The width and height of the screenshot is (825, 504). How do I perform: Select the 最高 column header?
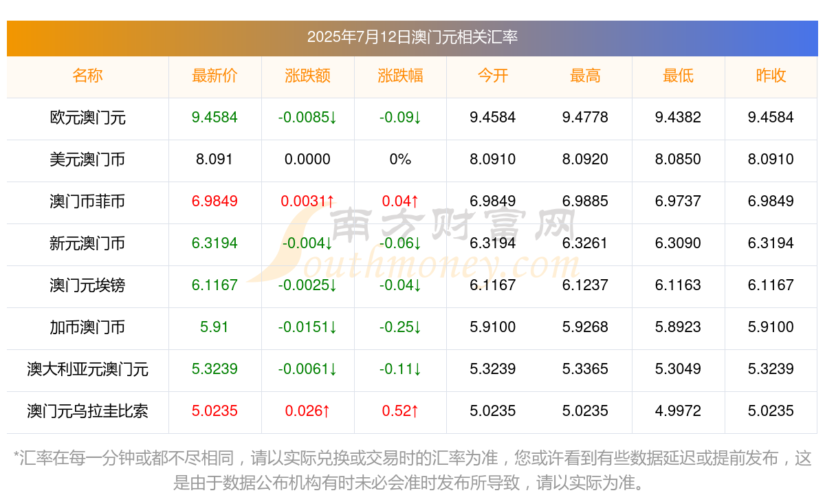[x=585, y=76]
